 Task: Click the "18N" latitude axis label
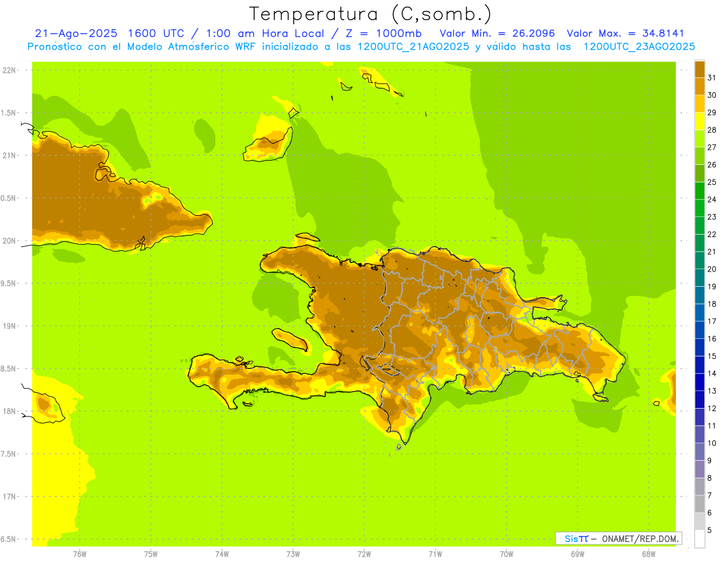[10, 411]
